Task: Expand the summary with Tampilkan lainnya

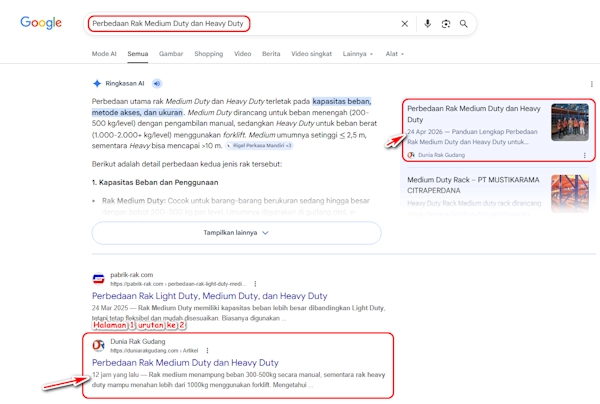Action: tap(236, 233)
